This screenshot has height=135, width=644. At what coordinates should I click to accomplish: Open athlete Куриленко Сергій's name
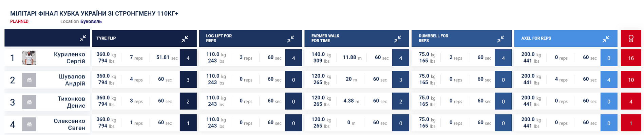(x=69, y=58)
